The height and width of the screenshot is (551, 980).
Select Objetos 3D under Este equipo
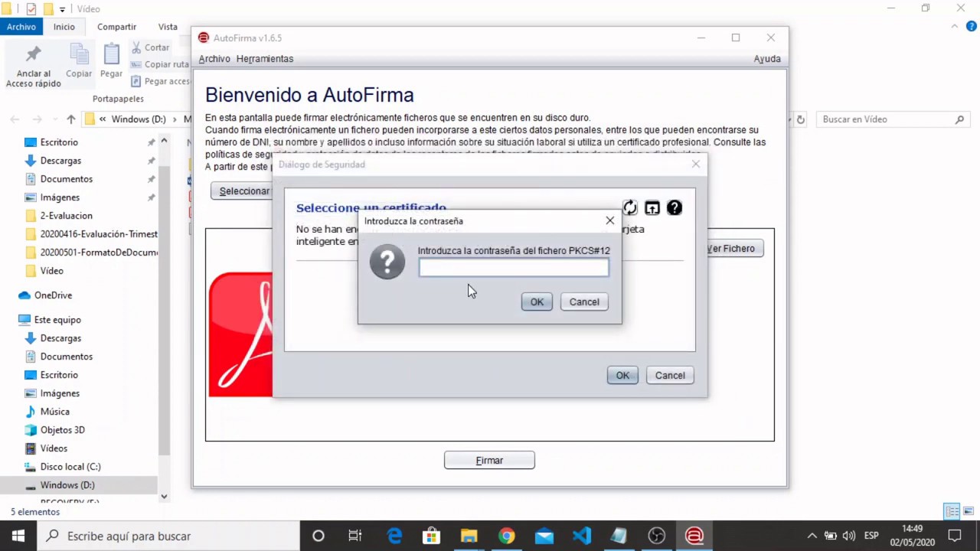click(63, 430)
